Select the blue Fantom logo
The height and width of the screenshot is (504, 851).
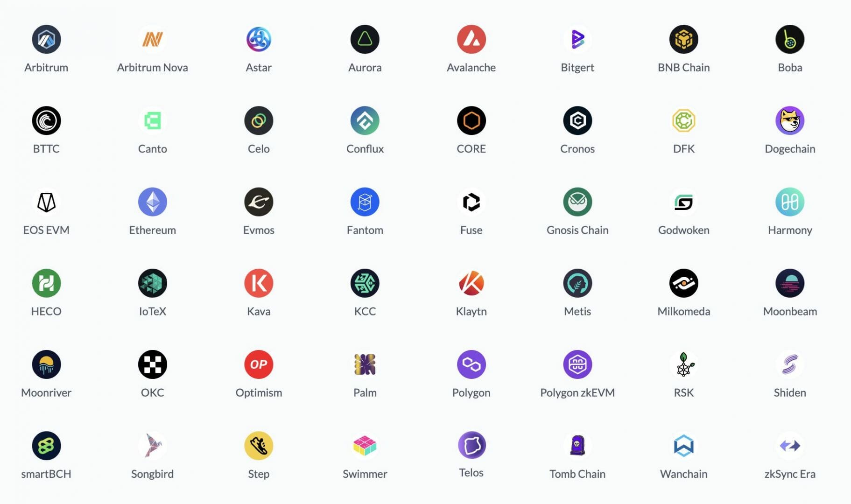point(365,202)
